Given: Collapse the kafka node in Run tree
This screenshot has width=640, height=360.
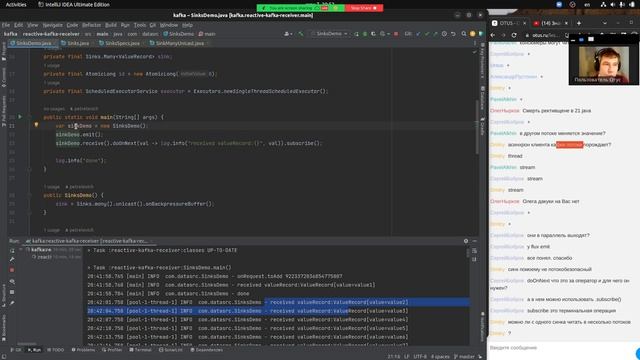Looking at the screenshot, I should [21, 249].
